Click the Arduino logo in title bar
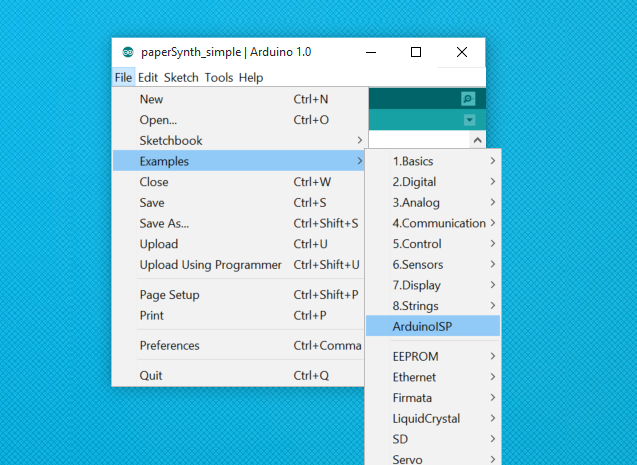This screenshot has width=637, height=465. coord(128,52)
